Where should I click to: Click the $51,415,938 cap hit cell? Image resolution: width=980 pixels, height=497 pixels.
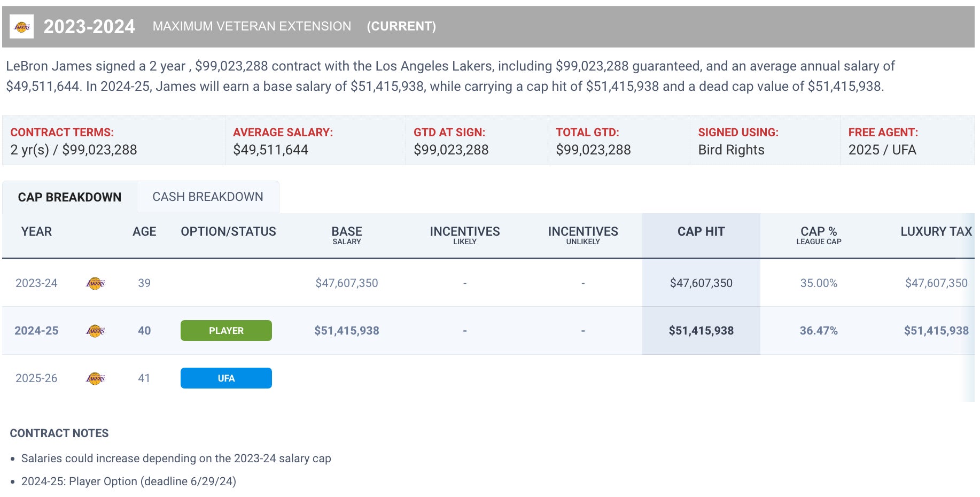tap(701, 331)
